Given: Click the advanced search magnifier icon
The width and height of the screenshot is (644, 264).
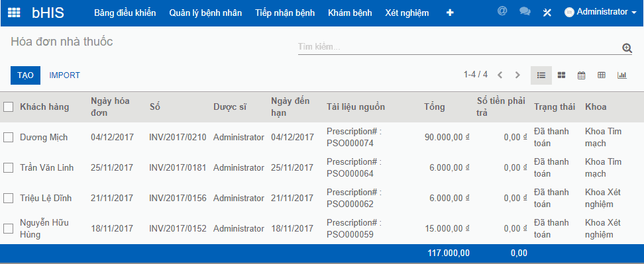Looking at the screenshot, I should (627, 48).
